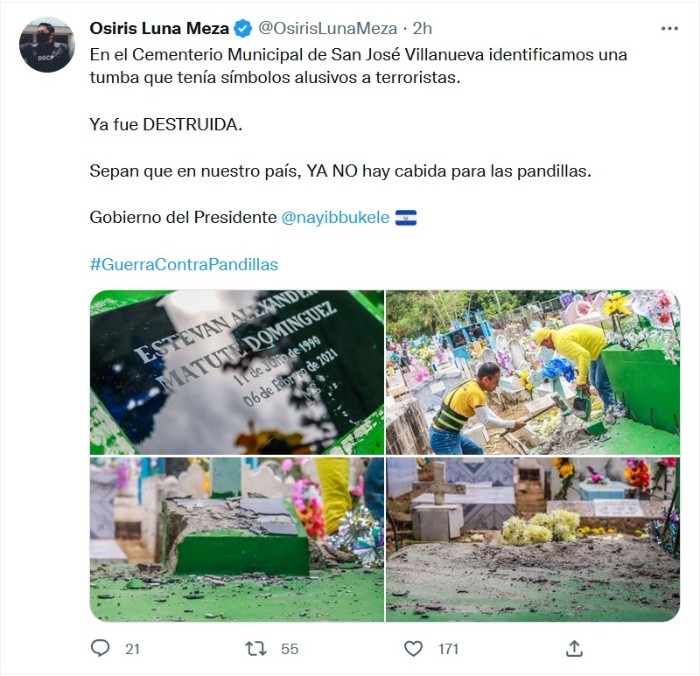Click the 21 replies count

click(133, 649)
